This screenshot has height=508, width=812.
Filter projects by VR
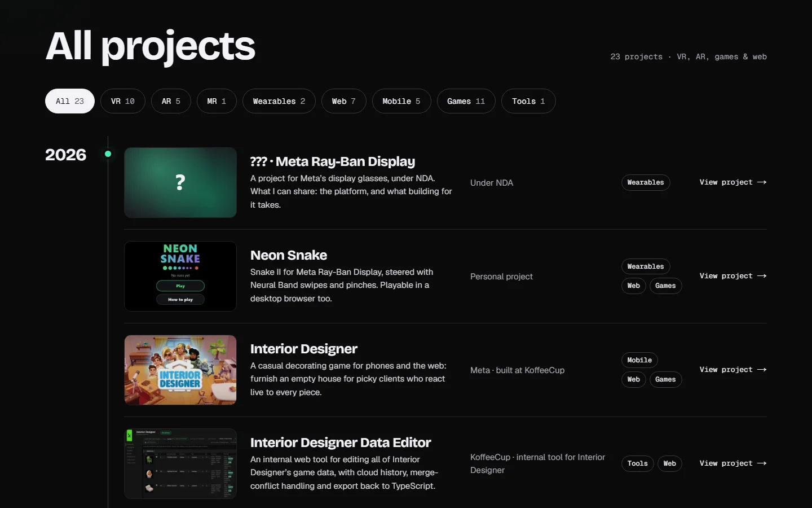pos(123,101)
